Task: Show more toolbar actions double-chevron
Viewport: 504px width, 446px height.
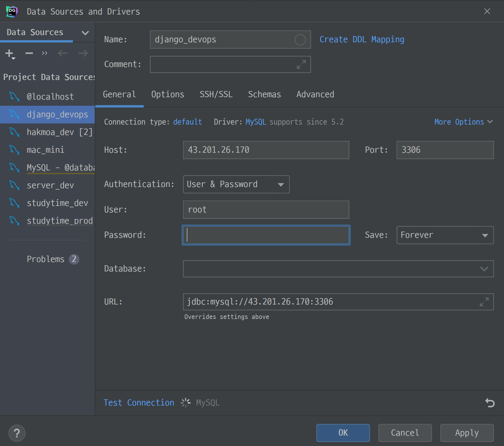Action: pos(45,53)
